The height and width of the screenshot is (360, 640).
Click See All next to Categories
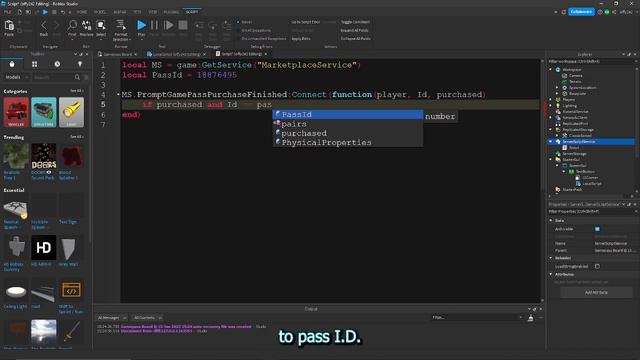[x=77, y=91]
